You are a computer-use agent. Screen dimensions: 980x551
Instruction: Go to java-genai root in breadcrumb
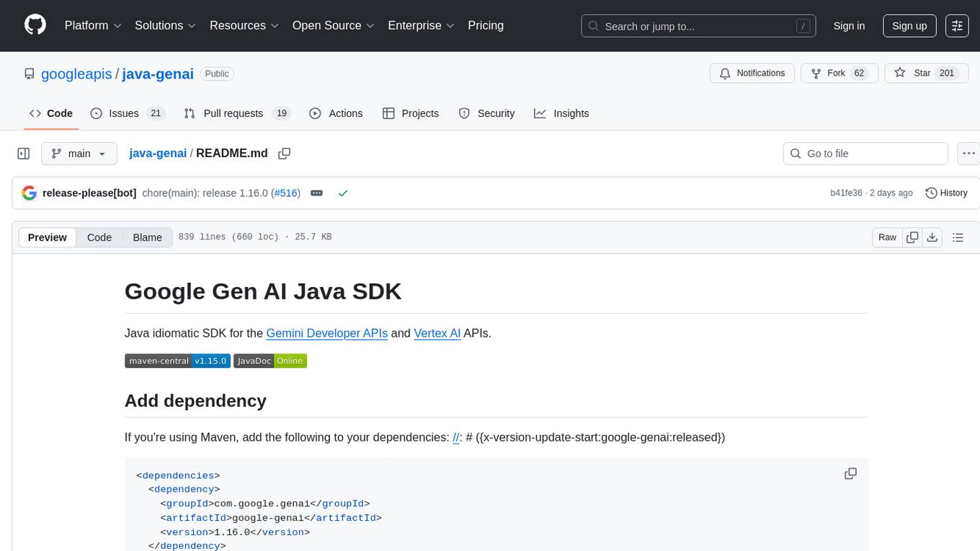tap(158, 153)
